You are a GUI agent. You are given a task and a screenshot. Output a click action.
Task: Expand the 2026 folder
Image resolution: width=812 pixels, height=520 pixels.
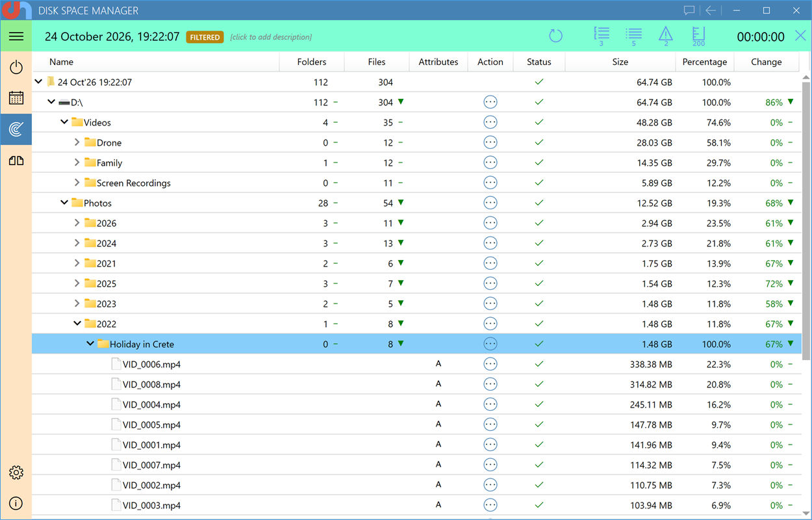pyautogui.click(x=77, y=223)
